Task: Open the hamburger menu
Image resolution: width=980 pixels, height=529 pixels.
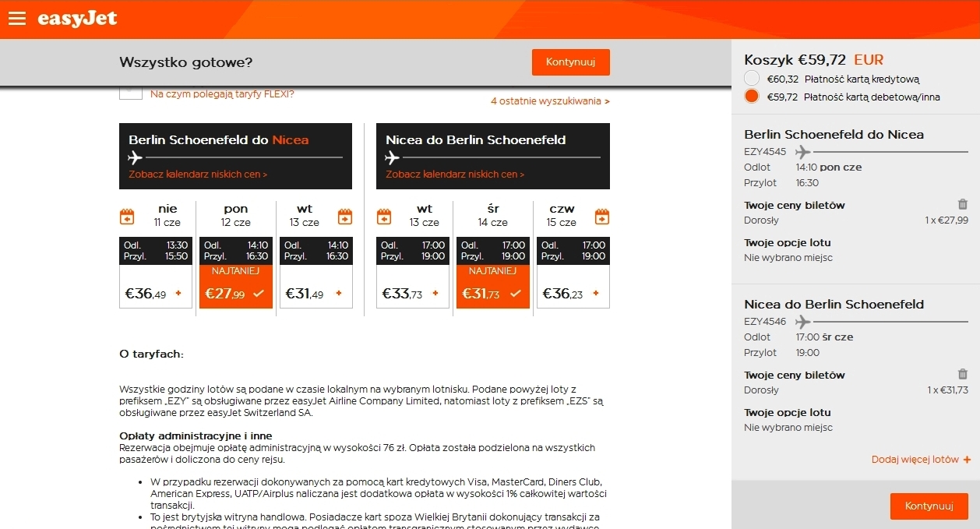Action: pyautogui.click(x=17, y=19)
